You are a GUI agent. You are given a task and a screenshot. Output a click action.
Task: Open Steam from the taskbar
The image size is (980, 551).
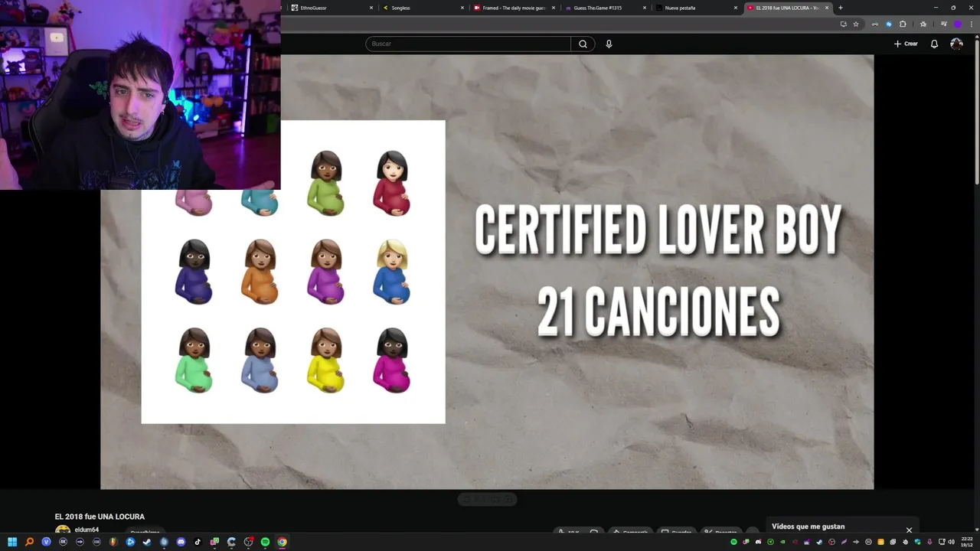(x=147, y=542)
